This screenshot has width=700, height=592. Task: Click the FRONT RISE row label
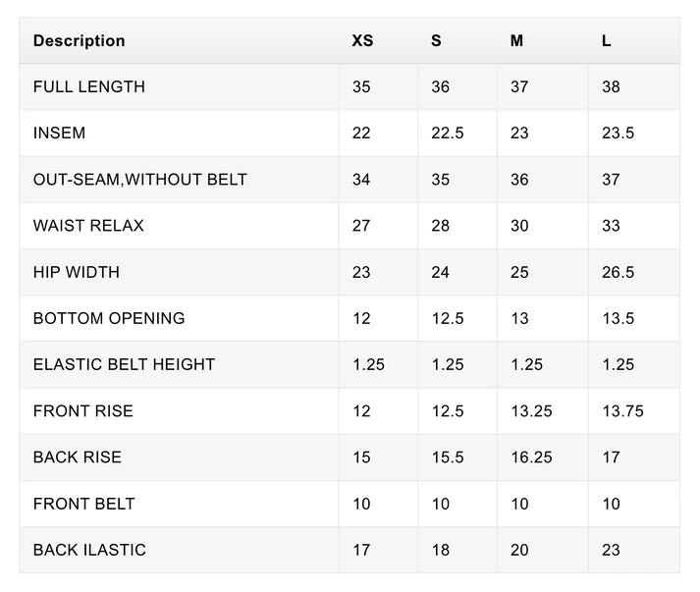pos(83,410)
